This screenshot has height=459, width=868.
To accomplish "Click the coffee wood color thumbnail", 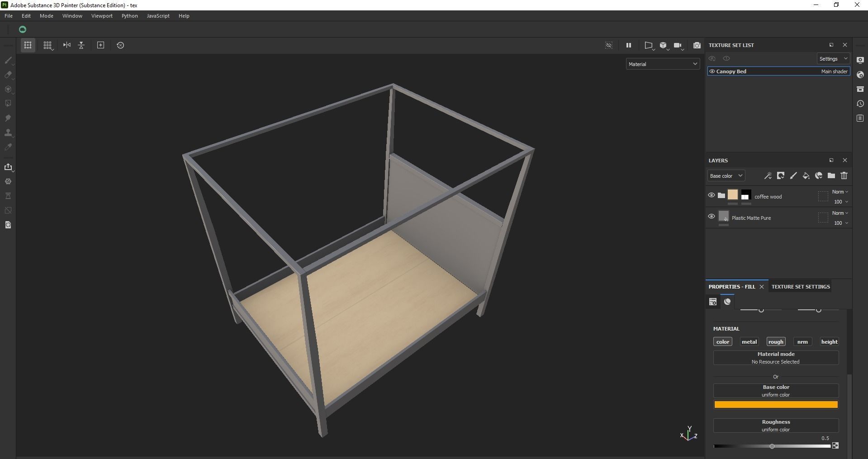I will pos(733,195).
